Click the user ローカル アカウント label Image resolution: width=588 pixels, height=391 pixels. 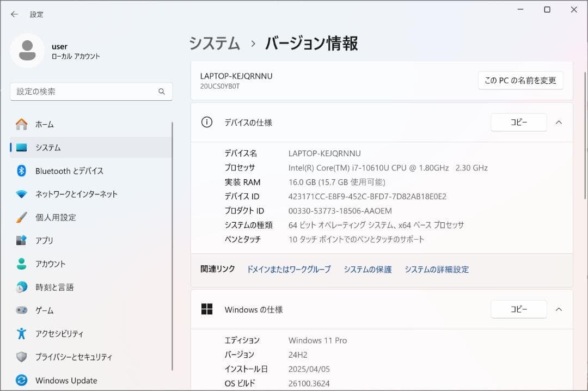[x=76, y=56]
